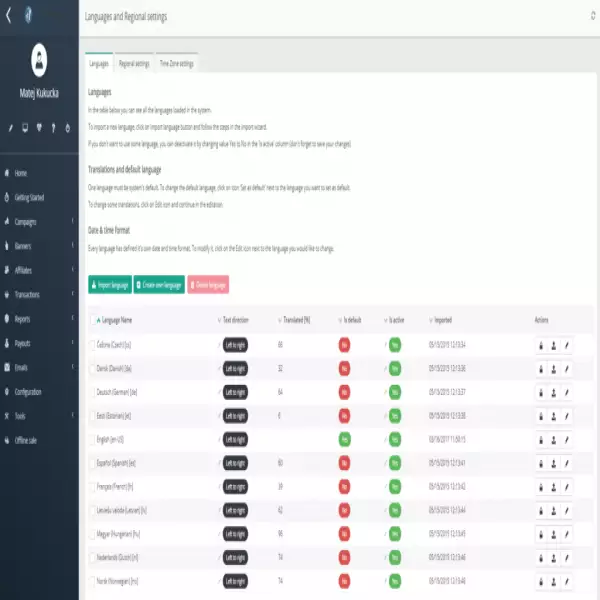Click the refresh icon in top-right corner
600x600 pixels.
[x=579, y=15]
